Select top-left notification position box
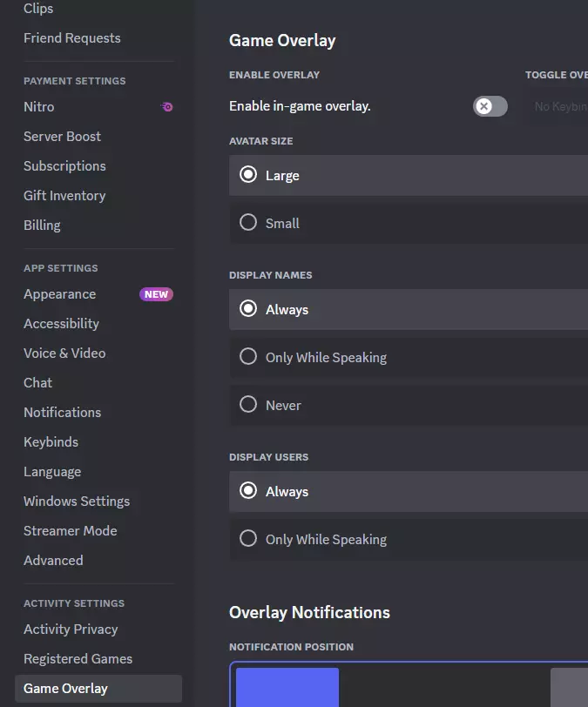Image resolution: width=588 pixels, height=707 pixels. 287,687
